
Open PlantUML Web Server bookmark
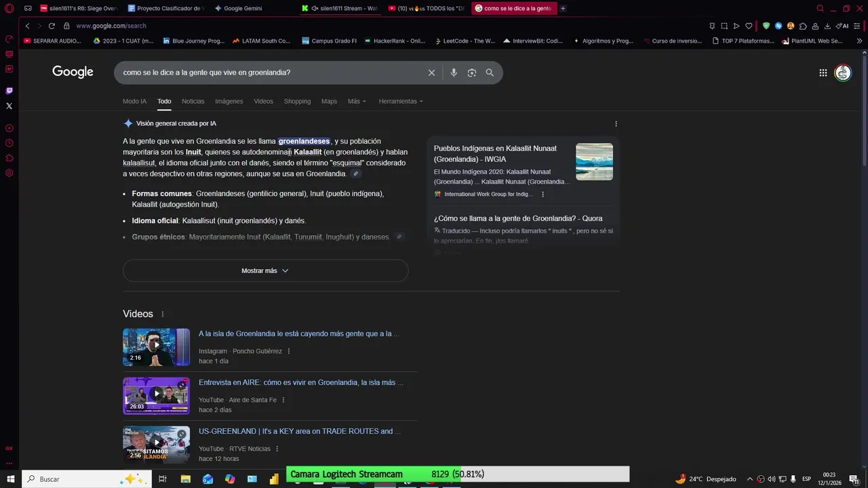[x=812, y=41]
